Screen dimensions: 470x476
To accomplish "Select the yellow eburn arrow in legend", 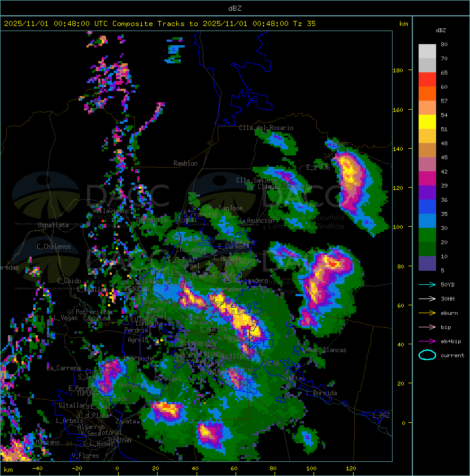I will point(427,313).
